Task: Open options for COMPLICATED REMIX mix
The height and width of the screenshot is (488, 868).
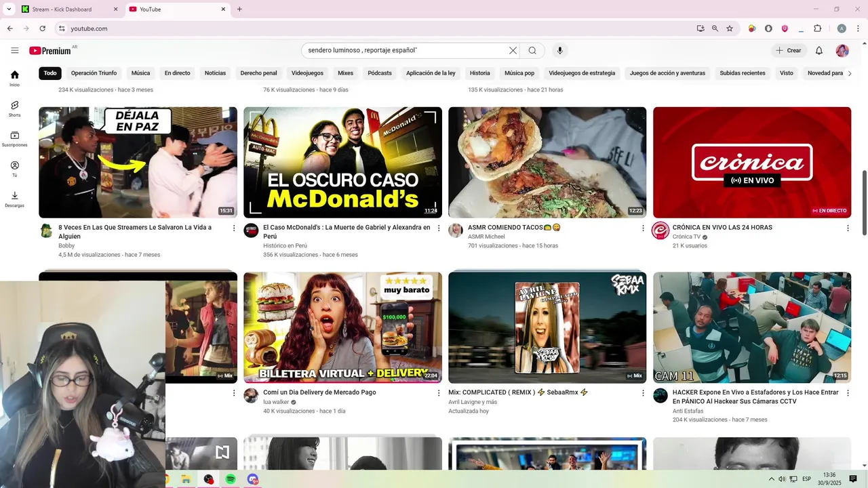Action: pos(644,393)
